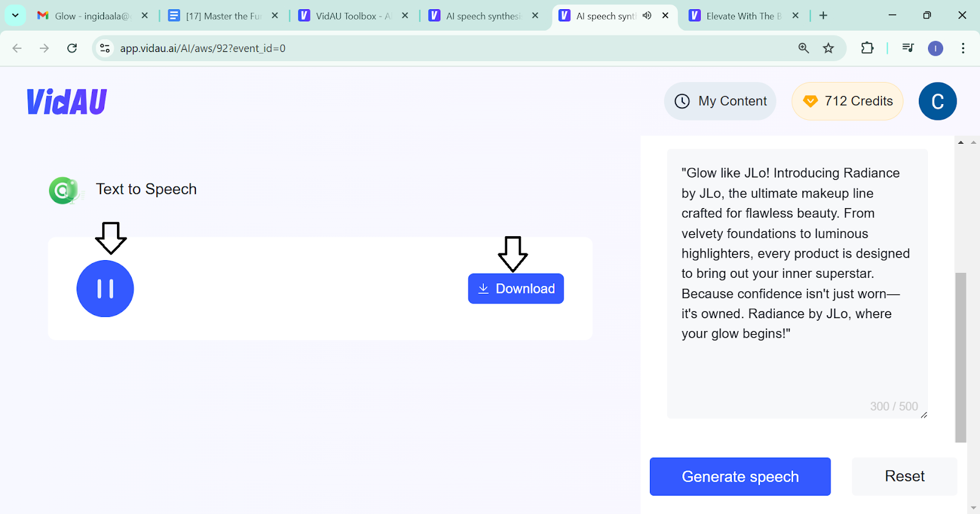
Task: Open My Content history
Action: [x=720, y=101]
